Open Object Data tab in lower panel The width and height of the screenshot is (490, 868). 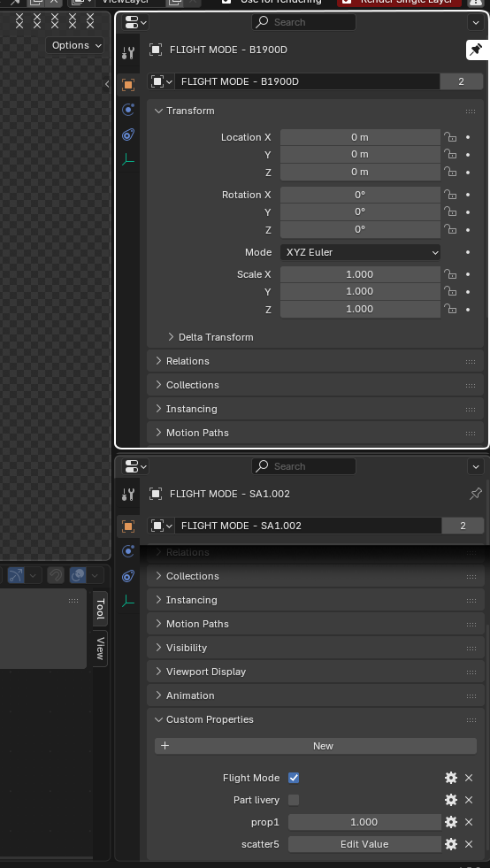coord(128,601)
